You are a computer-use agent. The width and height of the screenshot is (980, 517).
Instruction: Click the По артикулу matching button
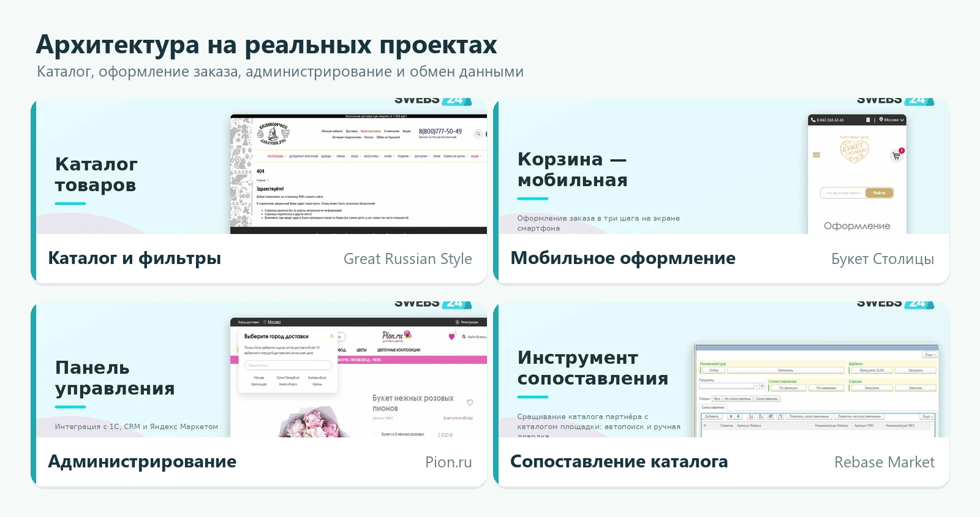[x=788, y=388]
